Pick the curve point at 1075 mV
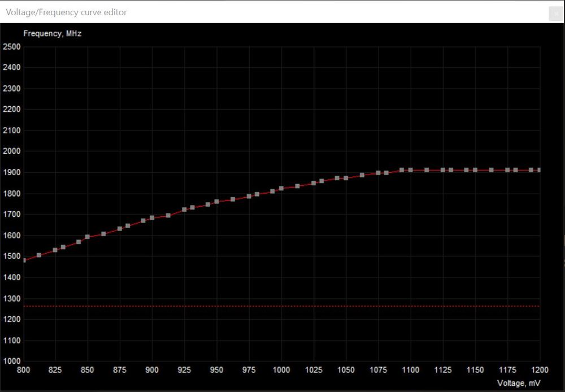 (378, 173)
